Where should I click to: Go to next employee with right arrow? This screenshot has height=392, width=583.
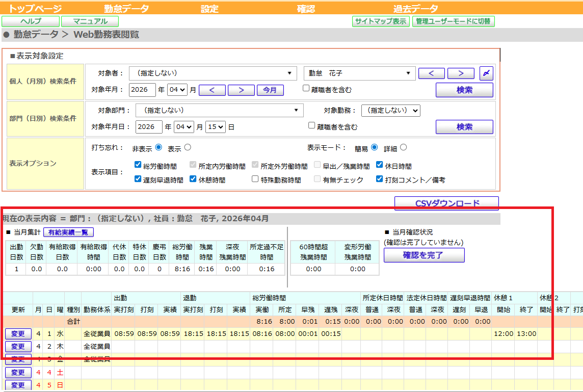point(461,73)
